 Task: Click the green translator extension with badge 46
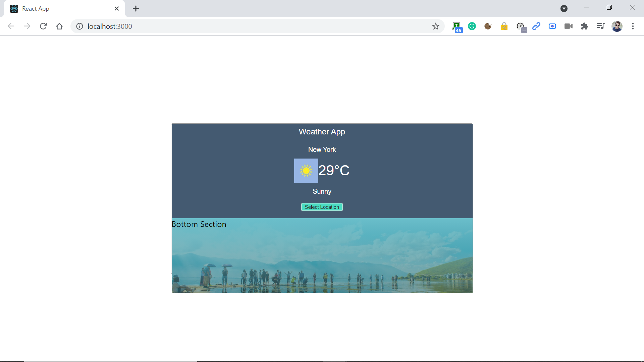tap(457, 27)
